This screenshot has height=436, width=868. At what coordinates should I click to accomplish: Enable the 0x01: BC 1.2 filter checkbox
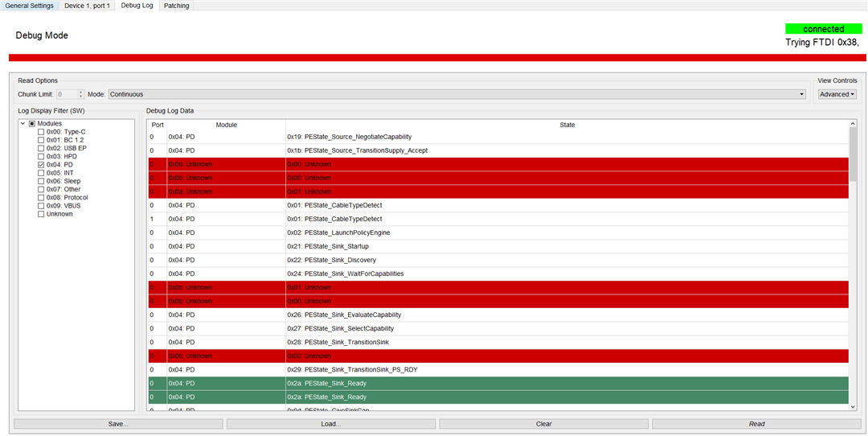(41, 140)
